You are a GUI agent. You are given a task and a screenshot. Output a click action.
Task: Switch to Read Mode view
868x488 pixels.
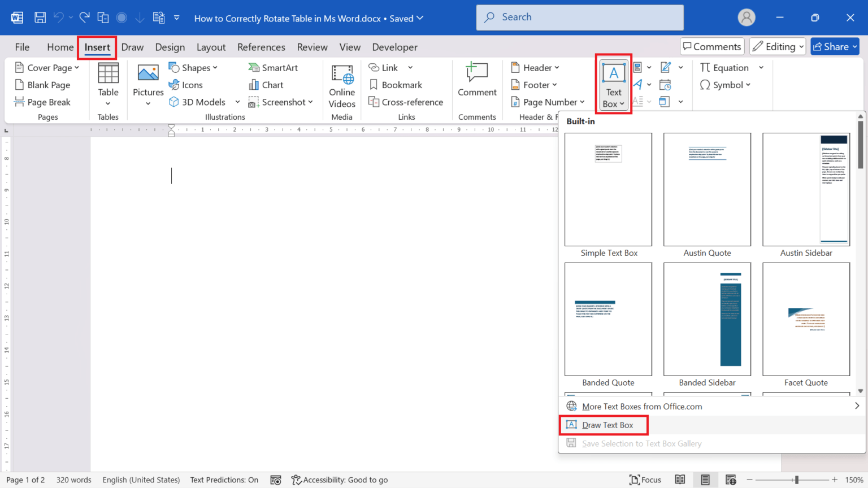click(680, 480)
